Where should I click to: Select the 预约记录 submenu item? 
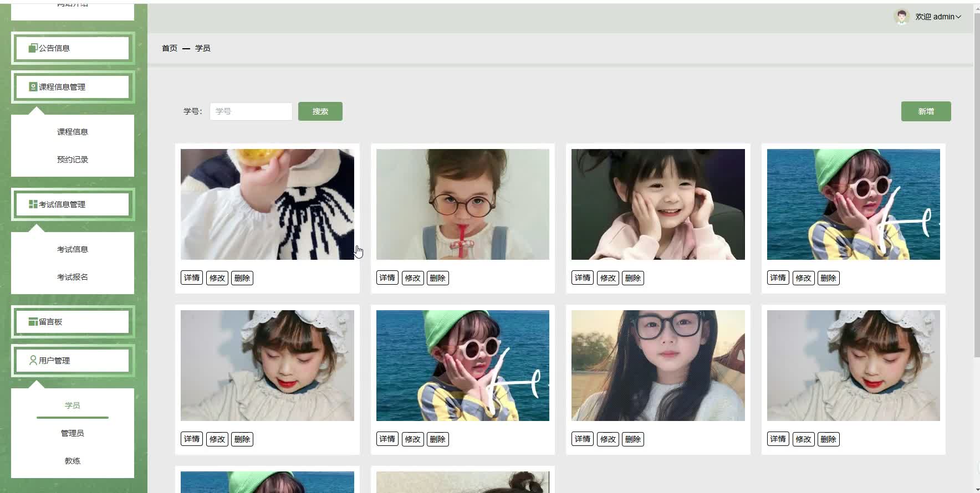(x=73, y=160)
